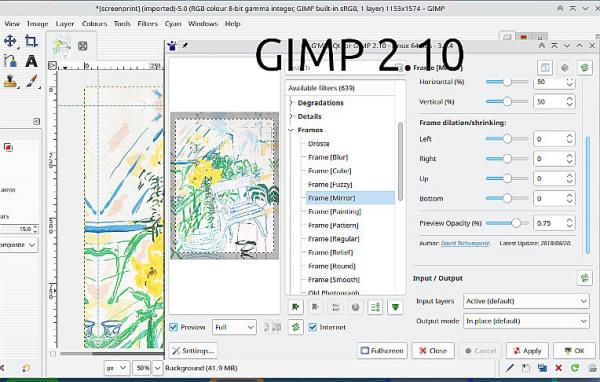The height and width of the screenshot is (382, 600).
Task: Open the Filters menu
Action: (x=147, y=24)
